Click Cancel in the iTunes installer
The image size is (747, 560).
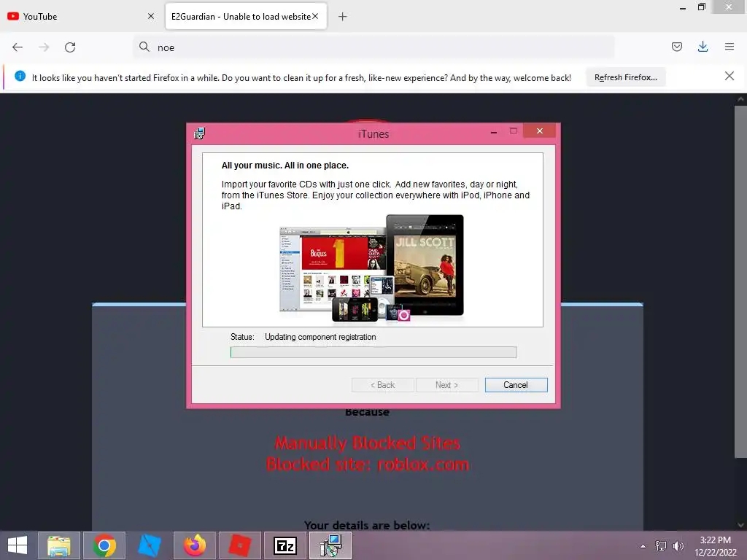point(516,385)
